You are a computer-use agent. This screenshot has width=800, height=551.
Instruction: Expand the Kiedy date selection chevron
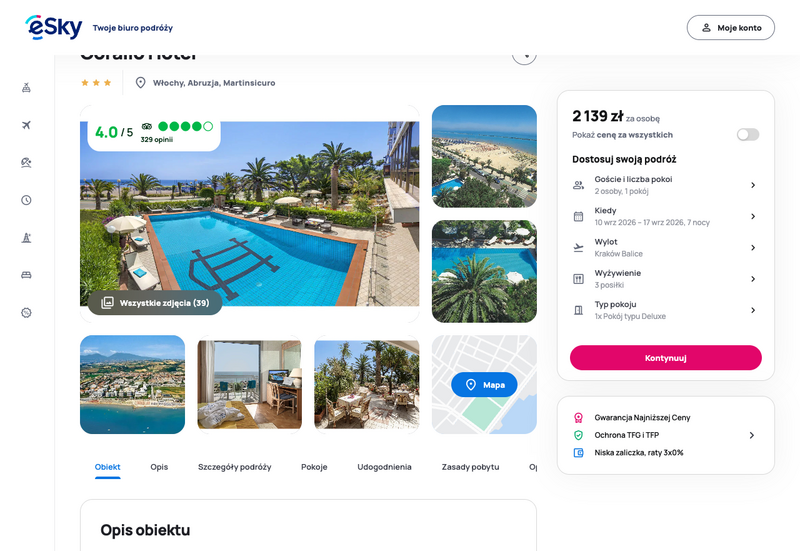753,216
